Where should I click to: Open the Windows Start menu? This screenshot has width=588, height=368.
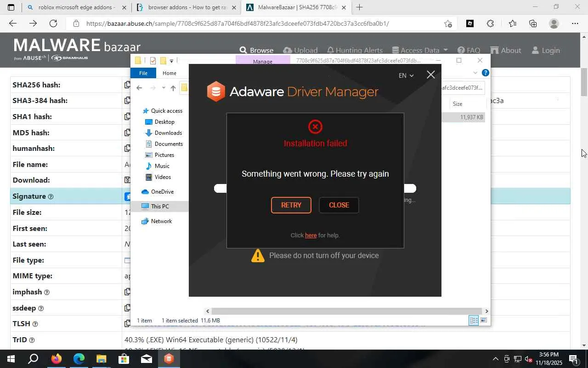click(x=11, y=359)
